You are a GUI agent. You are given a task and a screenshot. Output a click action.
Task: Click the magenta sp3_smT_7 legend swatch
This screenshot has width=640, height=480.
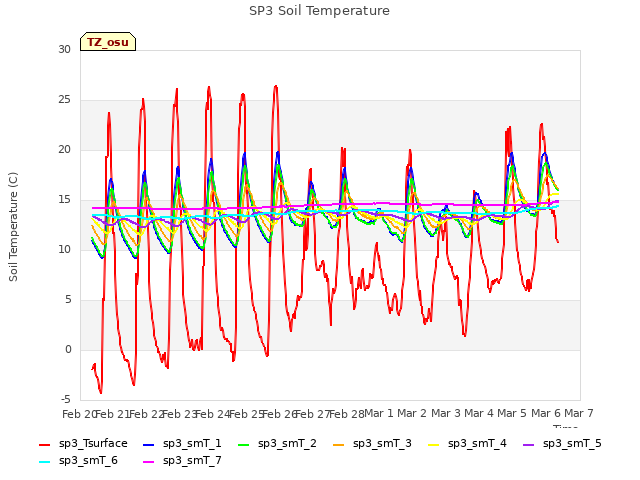[x=149, y=462]
